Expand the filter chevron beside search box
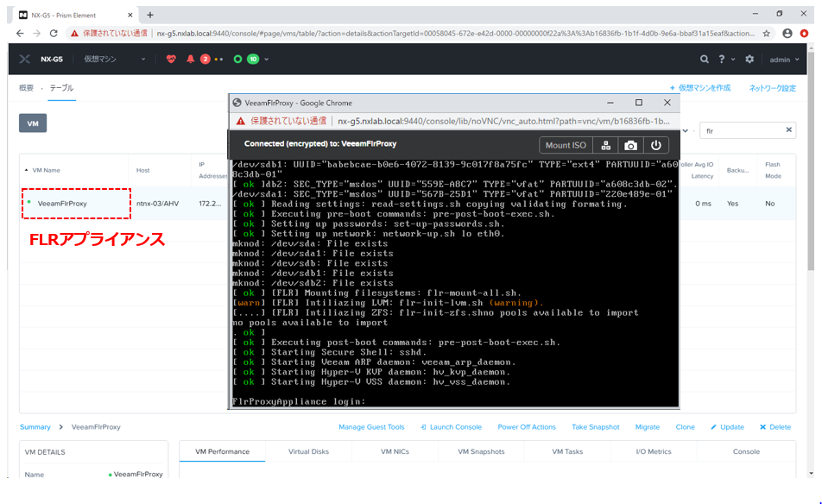The height and width of the screenshot is (504, 822). 686,130
